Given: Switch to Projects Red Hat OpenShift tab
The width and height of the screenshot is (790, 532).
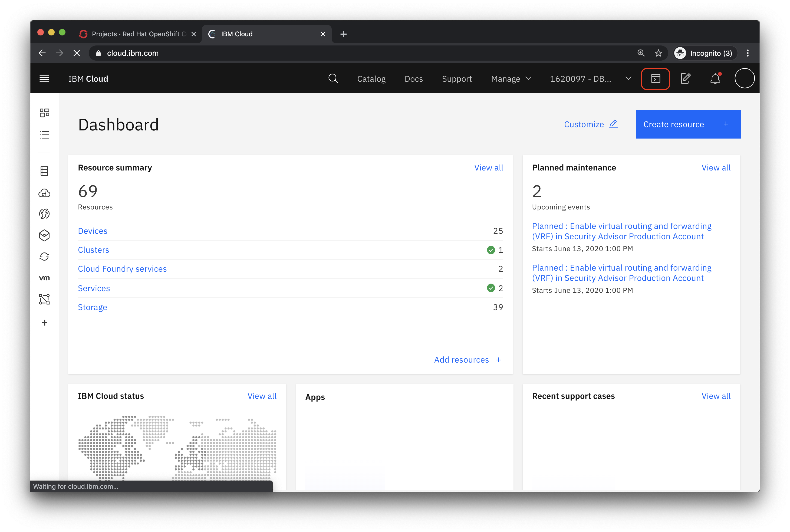Looking at the screenshot, I should [136, 34].
